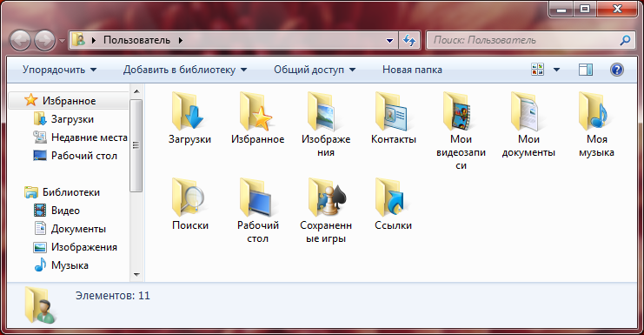The height and width of the screenshot is (335, 644).
Task: Click navigation pane scrollbar down arrow
Action: (136, 275)
